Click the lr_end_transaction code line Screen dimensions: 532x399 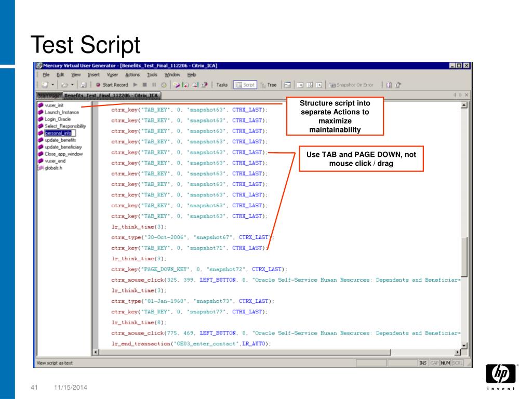click(x=191, y=344)
